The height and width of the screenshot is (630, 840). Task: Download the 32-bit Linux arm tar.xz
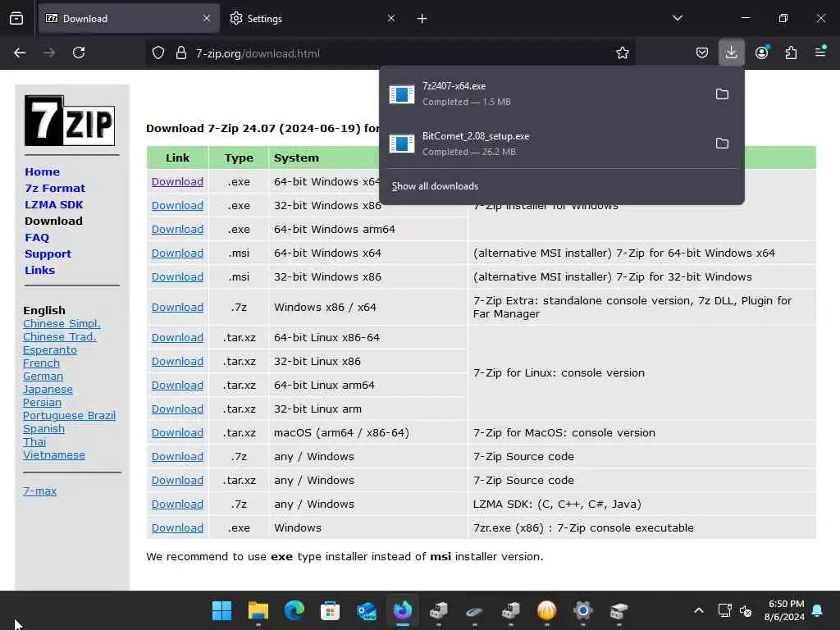tap(177, 409)
